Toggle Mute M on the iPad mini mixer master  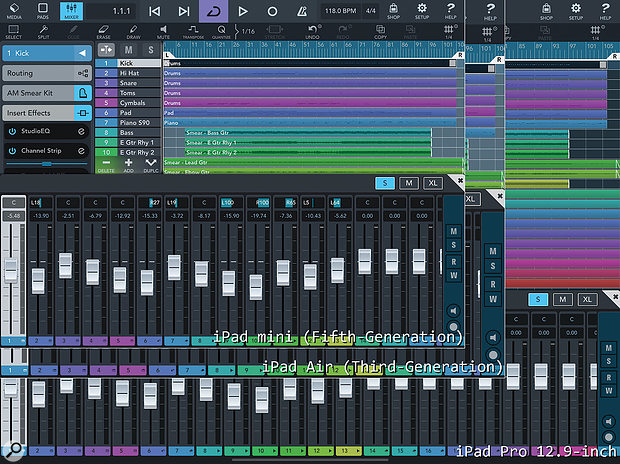point(454,231)
